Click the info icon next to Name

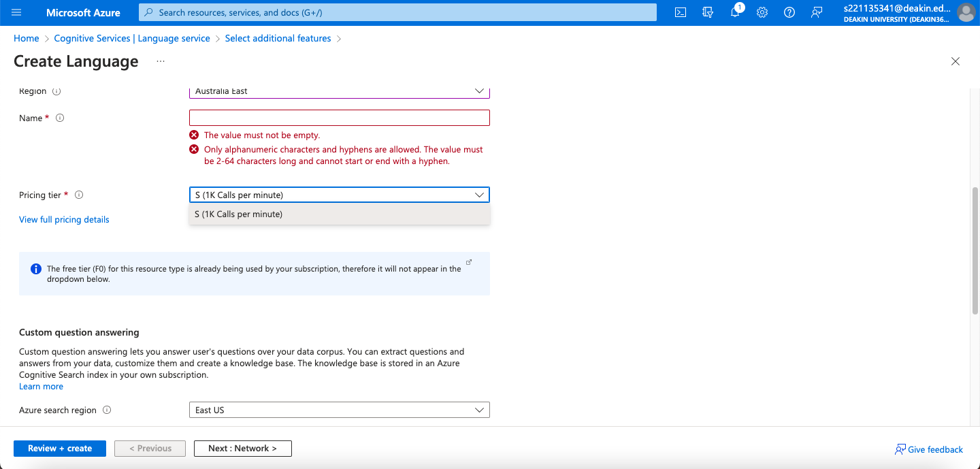60,118
